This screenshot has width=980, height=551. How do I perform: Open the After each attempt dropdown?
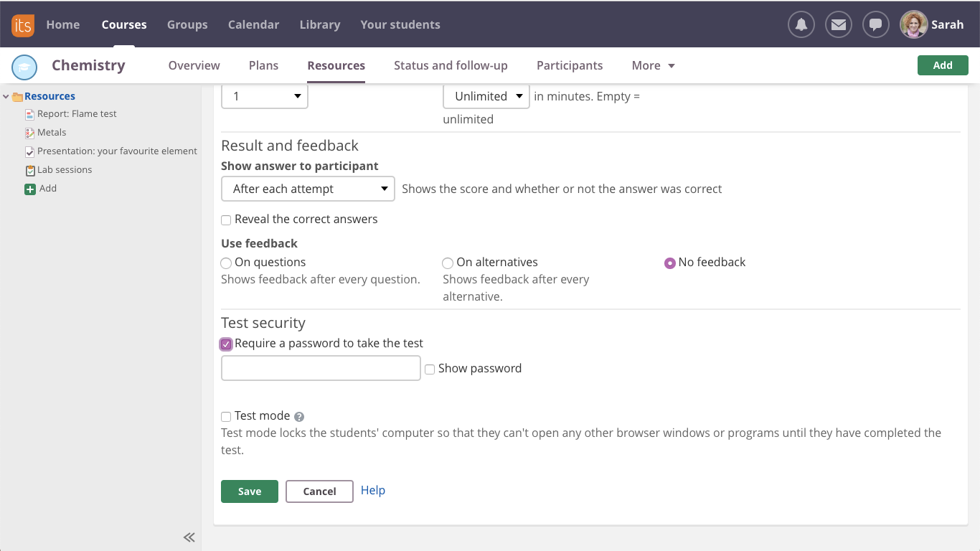[x=308, y=189]
